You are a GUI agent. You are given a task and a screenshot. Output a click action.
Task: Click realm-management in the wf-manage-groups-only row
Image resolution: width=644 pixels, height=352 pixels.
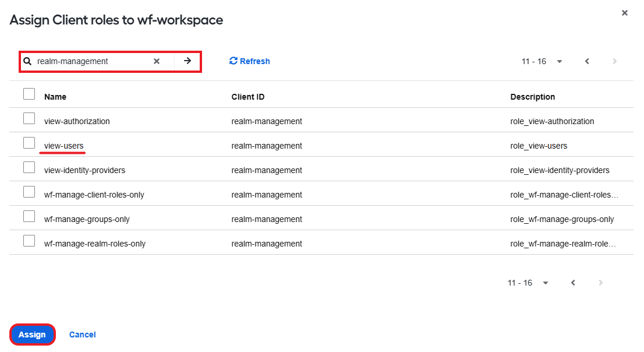267,219
